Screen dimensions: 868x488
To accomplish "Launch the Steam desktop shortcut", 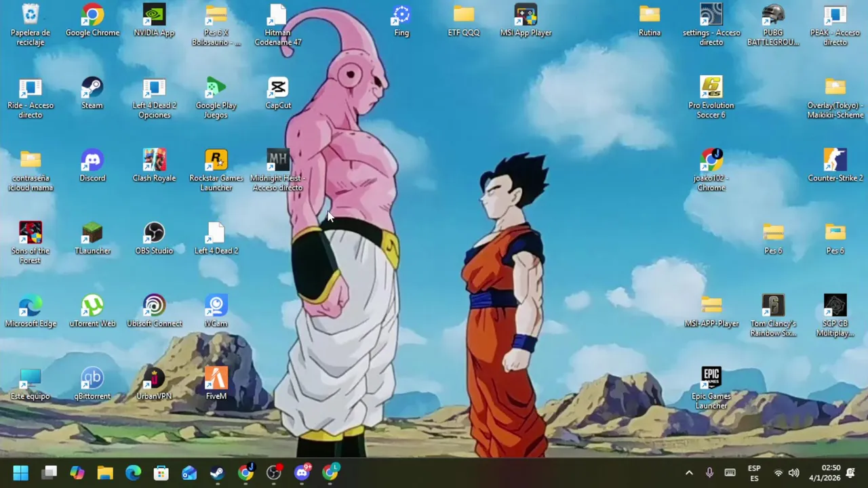I will click(93, 93).
